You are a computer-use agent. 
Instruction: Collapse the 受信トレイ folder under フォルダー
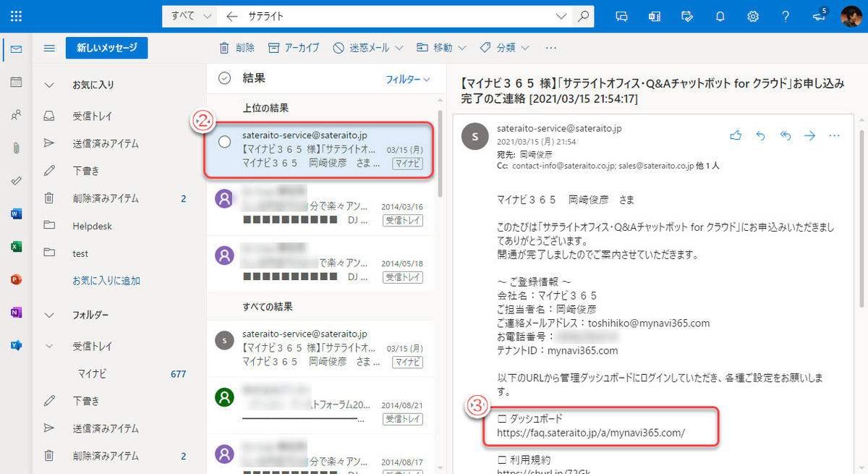49,347
